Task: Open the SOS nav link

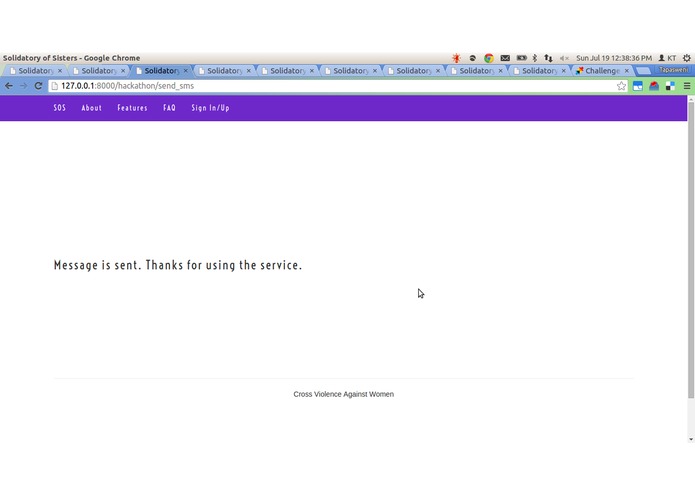Action: (x=59, y=108)
